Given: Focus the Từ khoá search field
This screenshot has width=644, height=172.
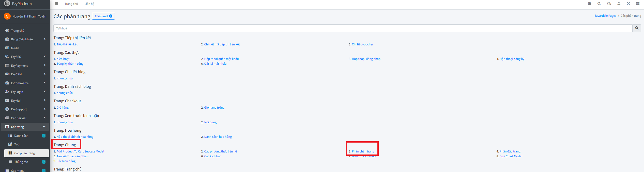Looking at the screenshot, I should pyautogui.click(x=343, y=28).
